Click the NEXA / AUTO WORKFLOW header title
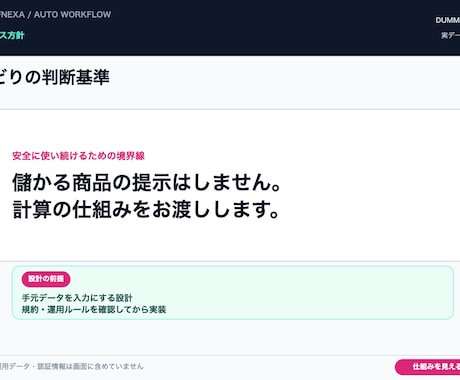This screenshot has width=460, height=380. (x=55, y=15)
